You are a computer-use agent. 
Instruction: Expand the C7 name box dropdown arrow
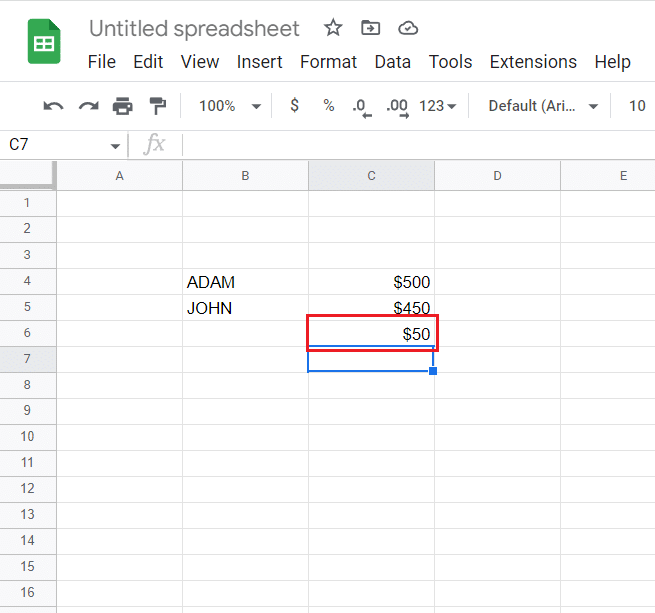(x=115, y=146)
